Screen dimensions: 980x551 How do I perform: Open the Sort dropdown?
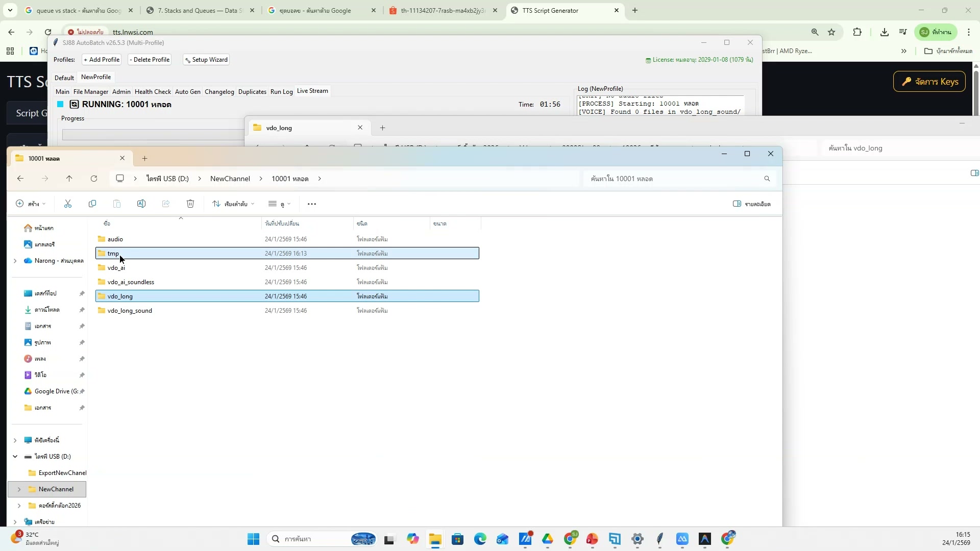click(233, 204)
